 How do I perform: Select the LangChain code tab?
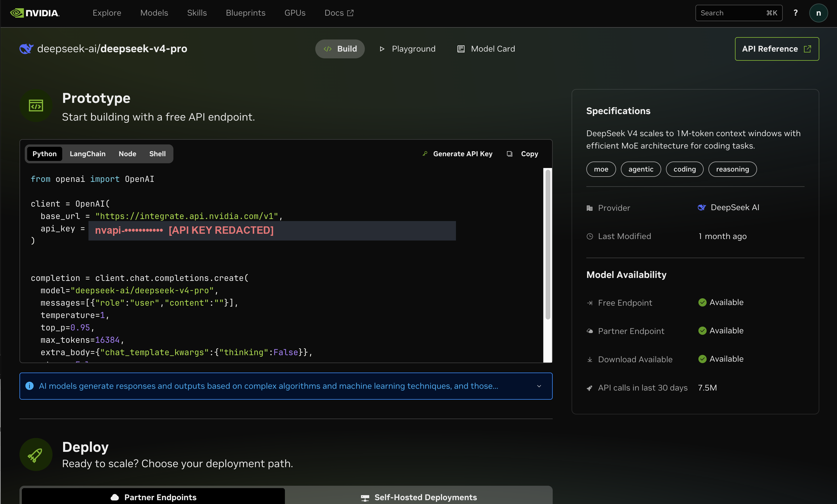88,154
